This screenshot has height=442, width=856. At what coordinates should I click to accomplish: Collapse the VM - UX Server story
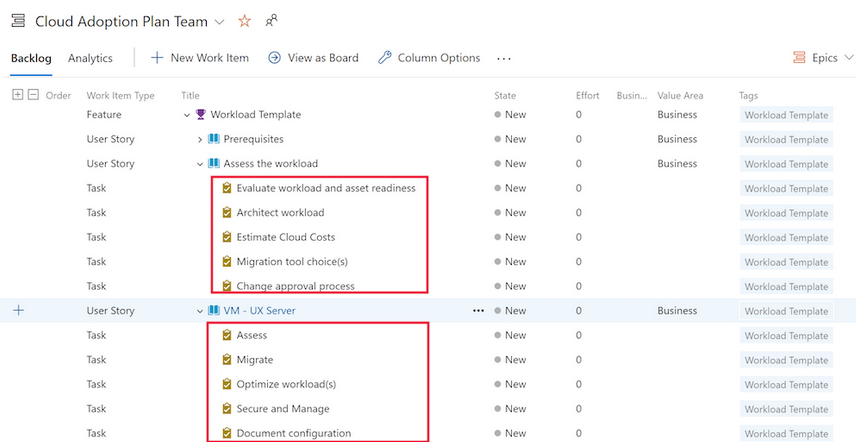[200, 311]
